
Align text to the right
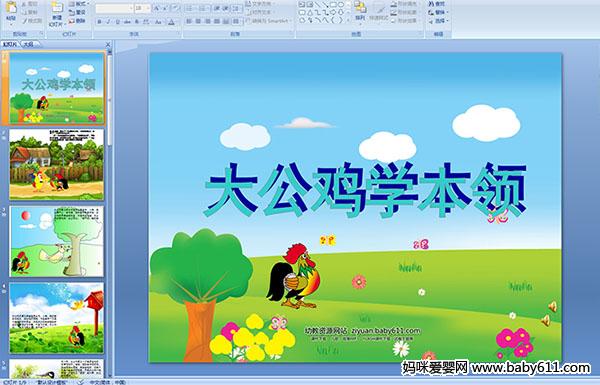pos(207,21)
